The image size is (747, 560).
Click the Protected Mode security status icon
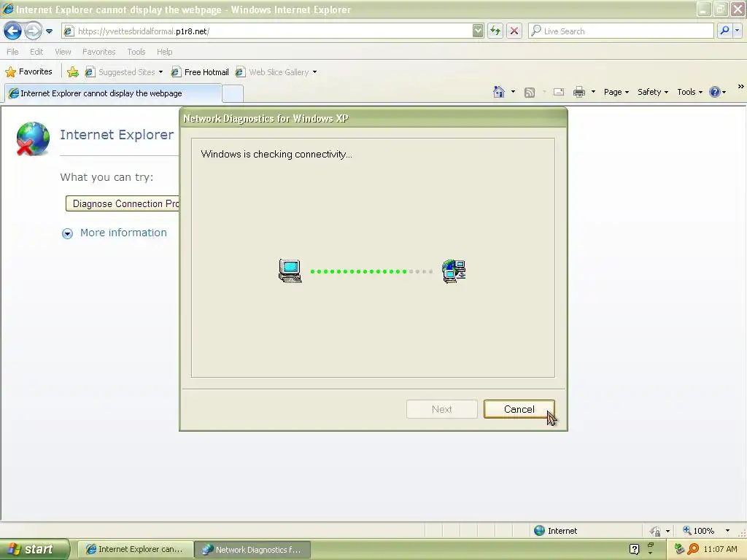click(656, 531)
